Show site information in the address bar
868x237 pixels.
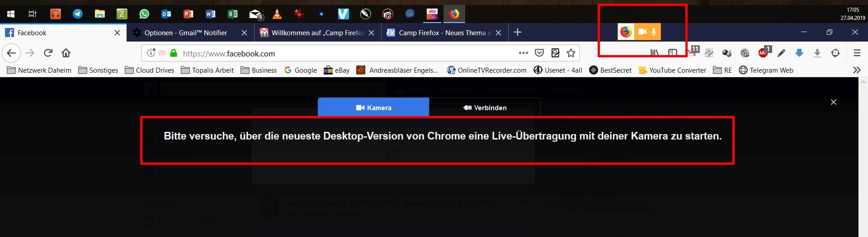pos(151,53)
